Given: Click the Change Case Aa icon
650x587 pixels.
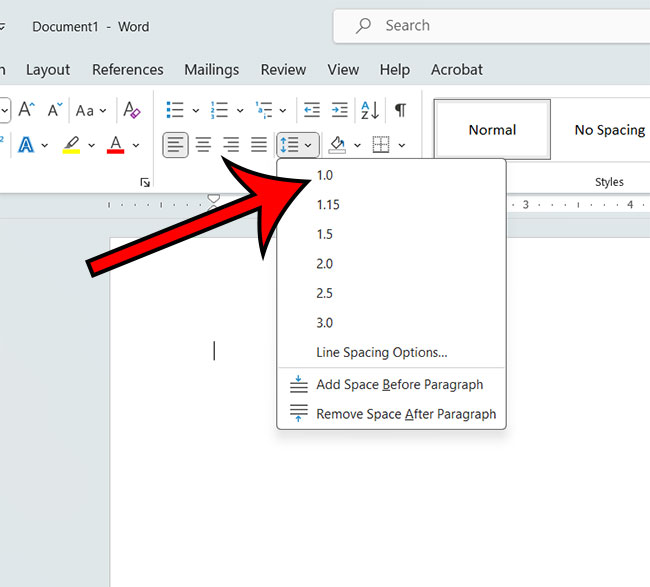Looking at the screenshot, I should click(85, 111).
